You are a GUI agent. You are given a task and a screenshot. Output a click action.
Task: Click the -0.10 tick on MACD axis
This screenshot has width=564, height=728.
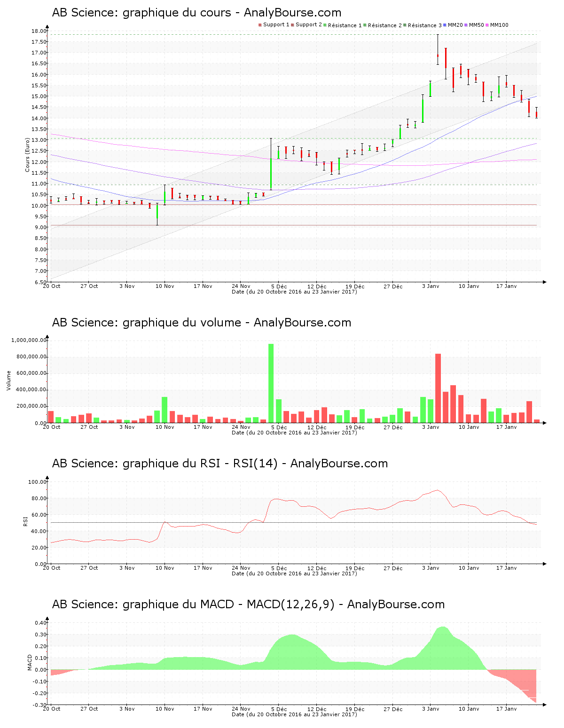coord(39,682)
